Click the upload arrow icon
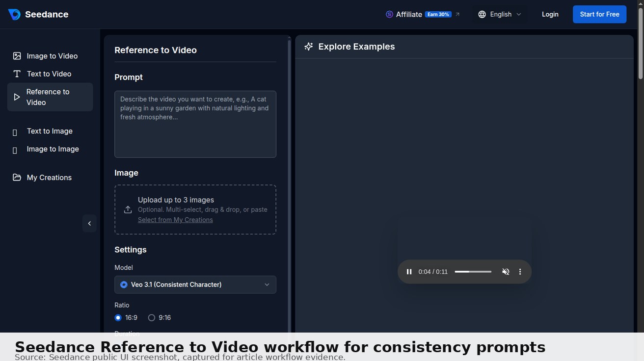The width and height of the screenshot is (644, 361). tap(128, 209)
